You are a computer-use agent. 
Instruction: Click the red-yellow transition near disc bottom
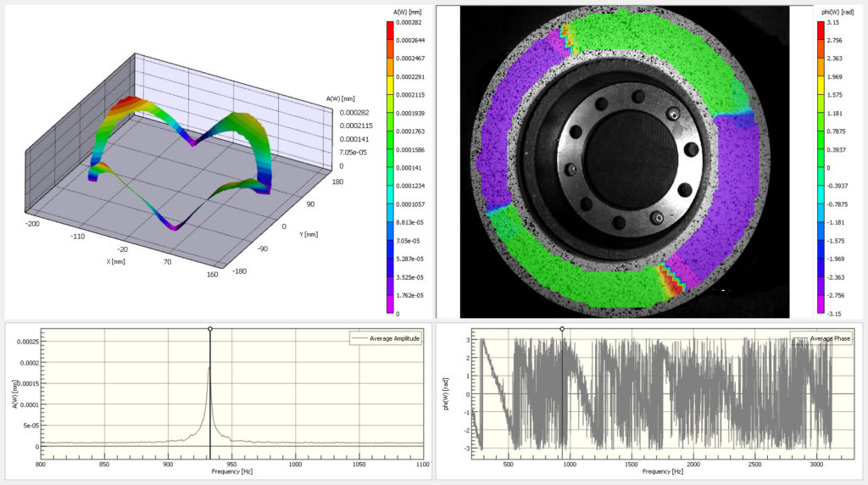pyautogui.click(x=670, y=282)
